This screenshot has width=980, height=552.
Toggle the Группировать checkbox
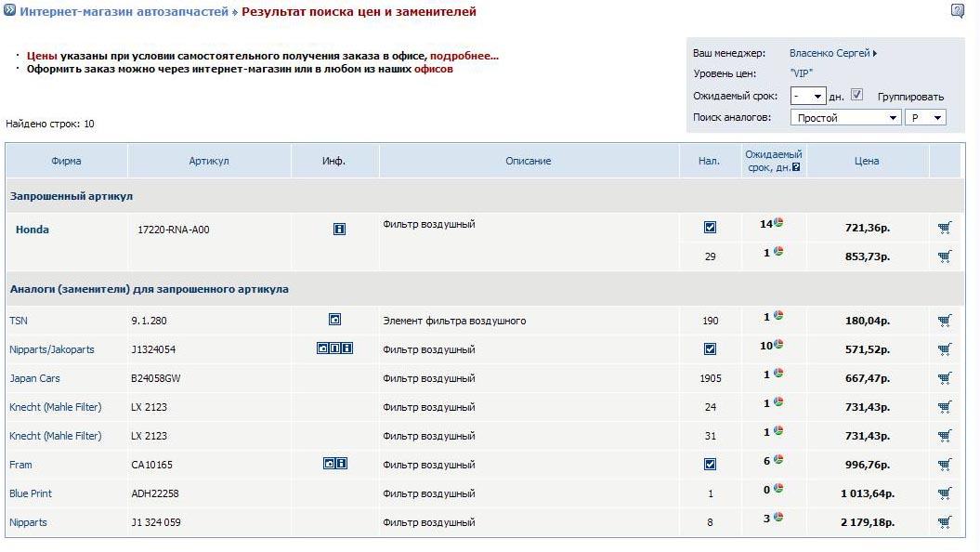856,95
